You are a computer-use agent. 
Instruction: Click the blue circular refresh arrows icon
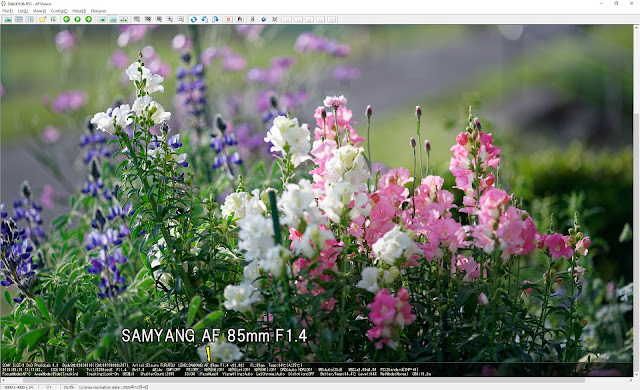pyautogui.click(x=193, y=19)
